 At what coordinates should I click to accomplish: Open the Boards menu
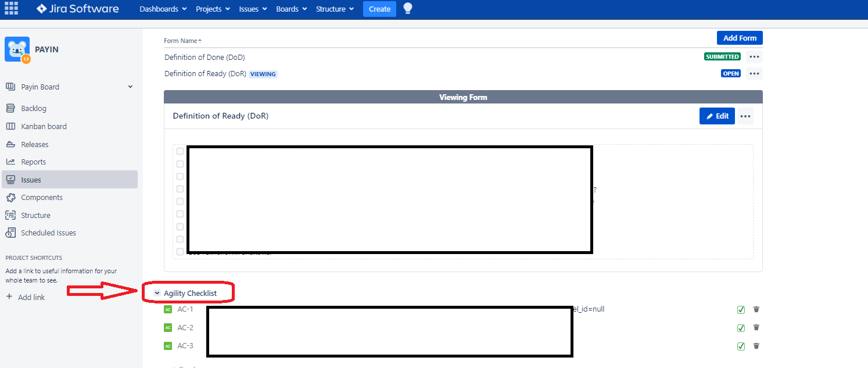pos(292,9)
